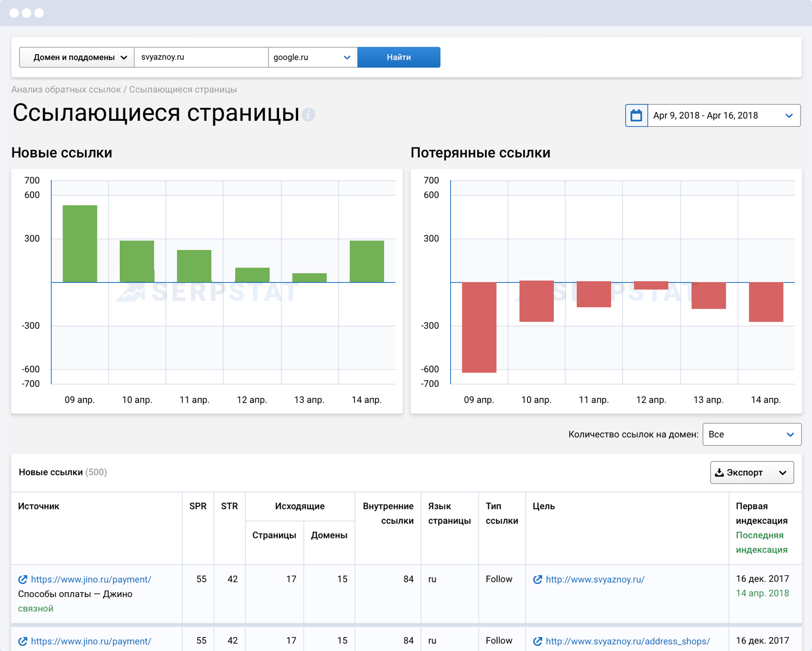
Task: Click external link icon beside svyaznoy.ru target
Action: tap(538, 580)
